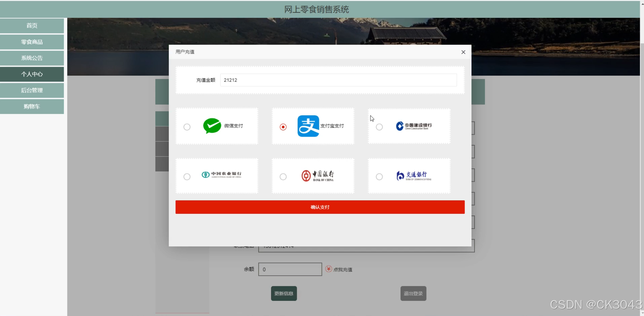Open 购物车 in the sidebar
This screenshot has width=644, height=316.
coord(32,106)
